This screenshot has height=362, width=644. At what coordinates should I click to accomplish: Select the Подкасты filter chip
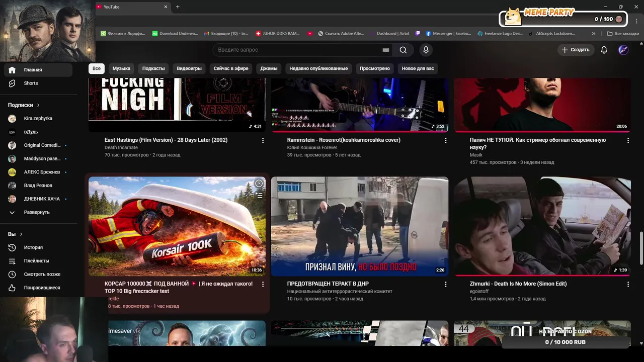tap(153, 68)
